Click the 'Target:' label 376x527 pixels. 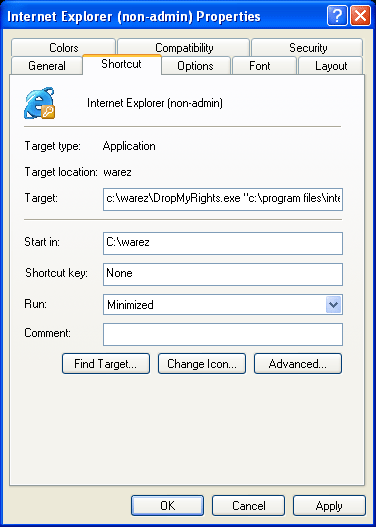(41, 198)
